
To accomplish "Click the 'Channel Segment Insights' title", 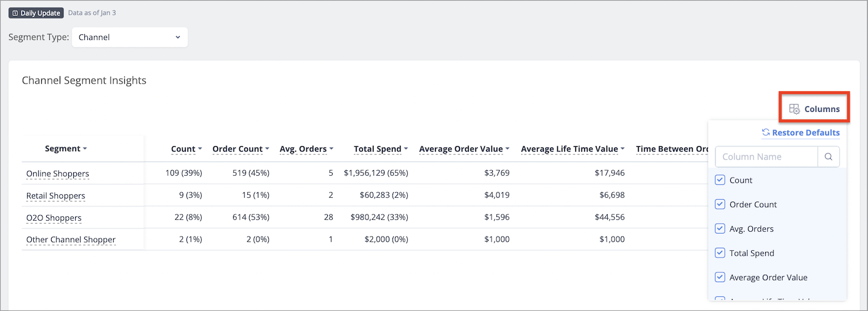I will (84, 80).
